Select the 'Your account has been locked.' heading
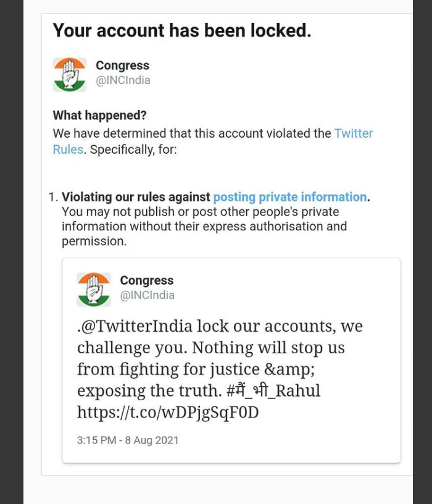This screenshot has width=432, height=504. pyautogui.click(x=182, y=30)
